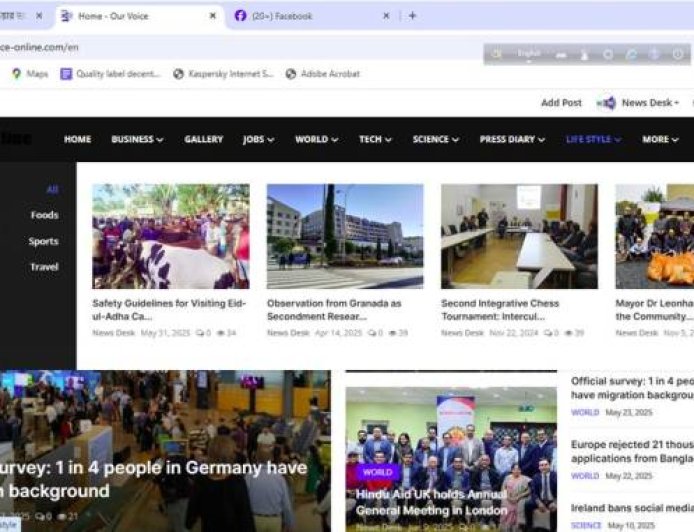Open the LIFE STYLE dropdown menu
This screenshot has width=694, height=532.
coord(593,140)
